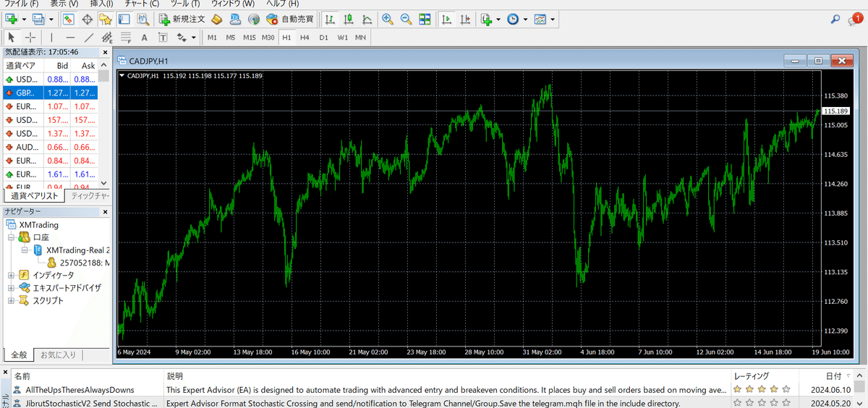
Task: Select the text A tool
Action: (x=144, y=37)
